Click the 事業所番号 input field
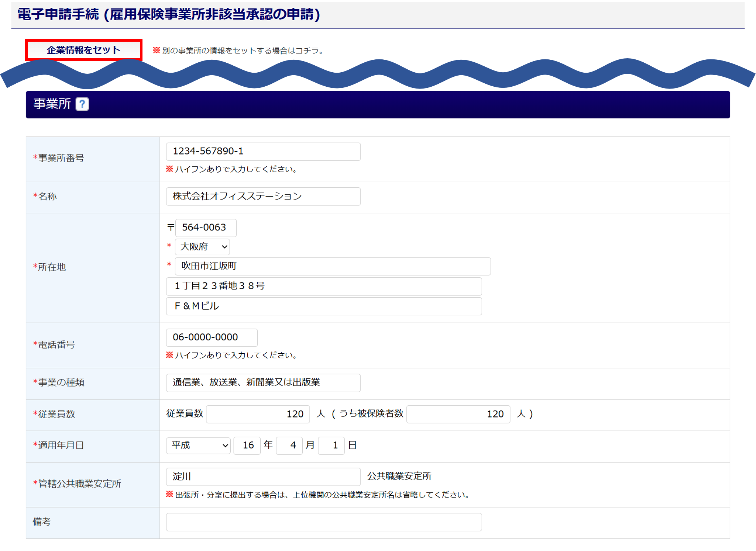Screen dimensions: 756x551 coord(263,152)
